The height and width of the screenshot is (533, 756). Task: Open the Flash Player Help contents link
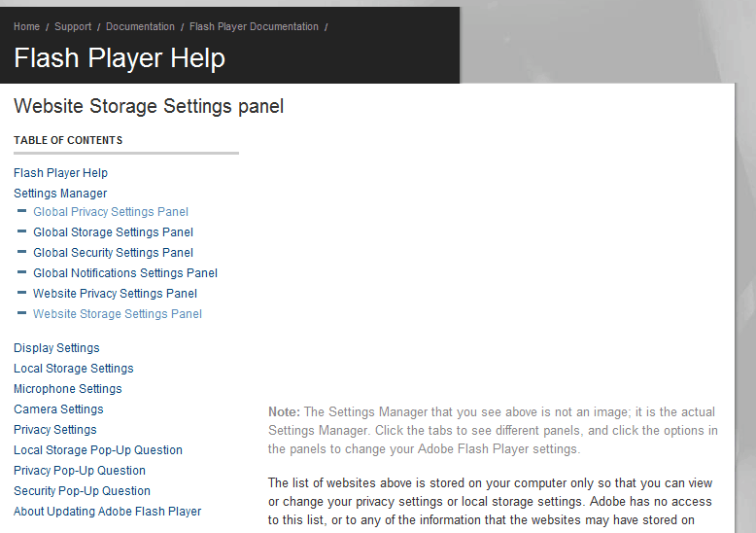tap(61, 173)
